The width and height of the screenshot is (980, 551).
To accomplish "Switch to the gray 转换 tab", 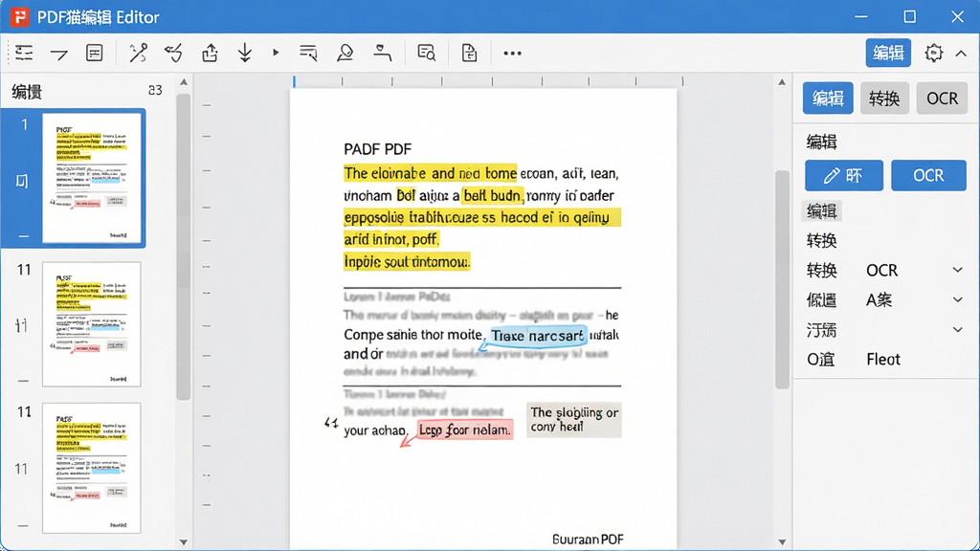I will tap(884, 99).
